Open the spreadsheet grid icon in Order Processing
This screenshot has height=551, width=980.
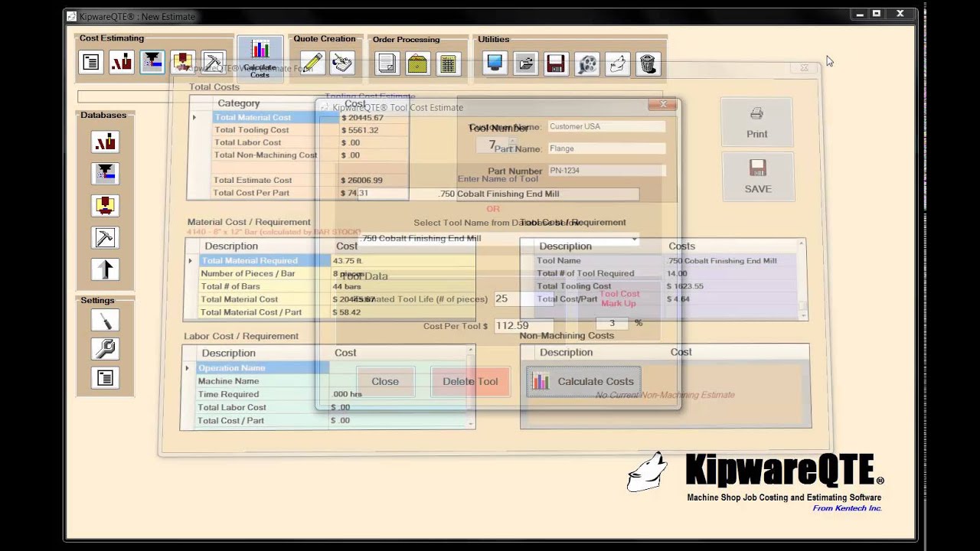point(448,64)
